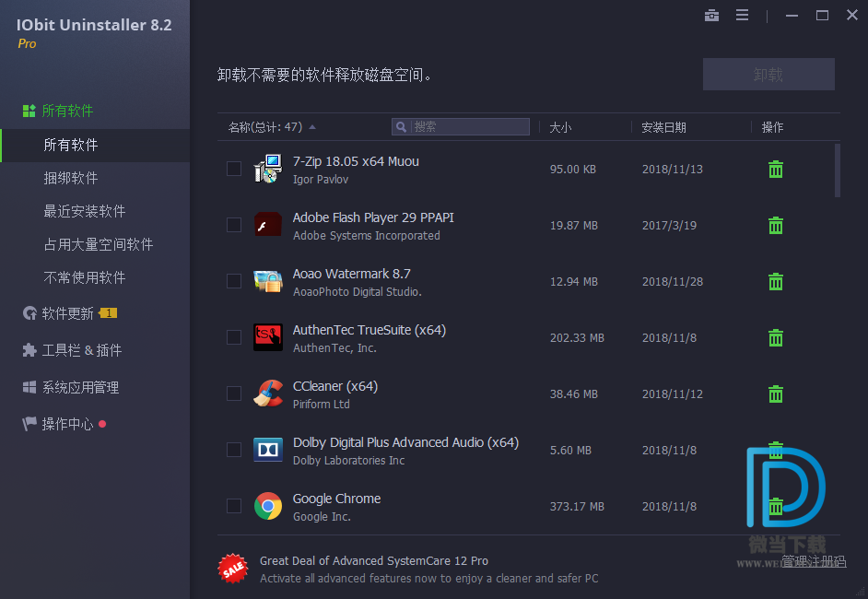
Task: Click size value 202.33 MB
Action: (x=577, y=337)
